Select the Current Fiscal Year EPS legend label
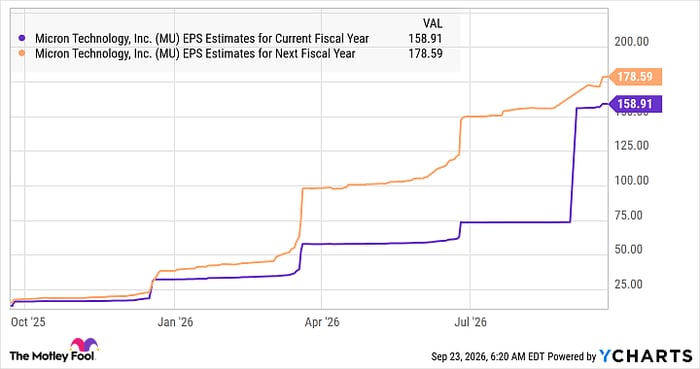The width and height of the screenshot is (700, 369). [202, 39]
